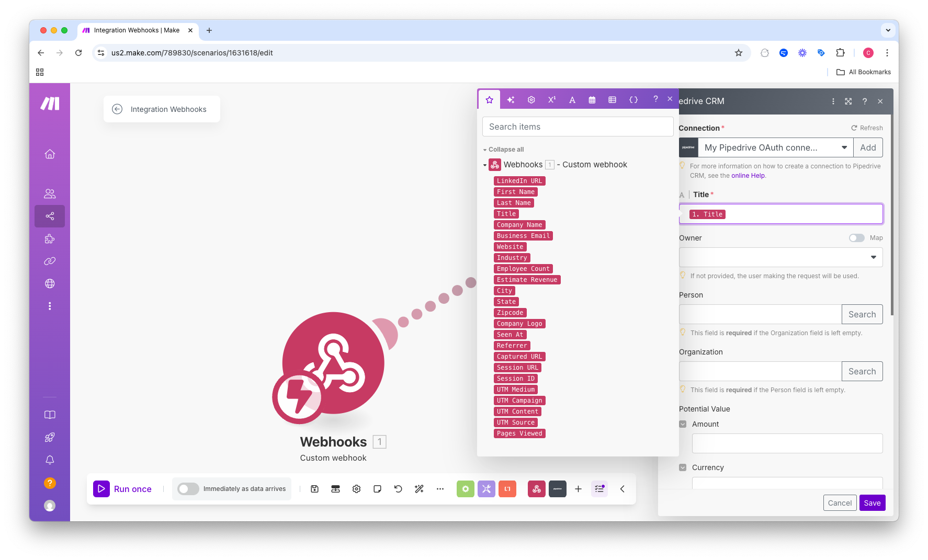Click the Save scenario disk icon

click(314, 489)
